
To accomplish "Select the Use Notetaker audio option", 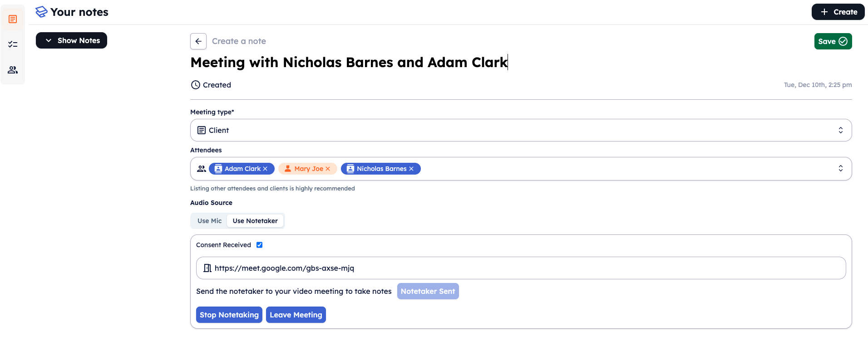I will [x=255, y=221].
